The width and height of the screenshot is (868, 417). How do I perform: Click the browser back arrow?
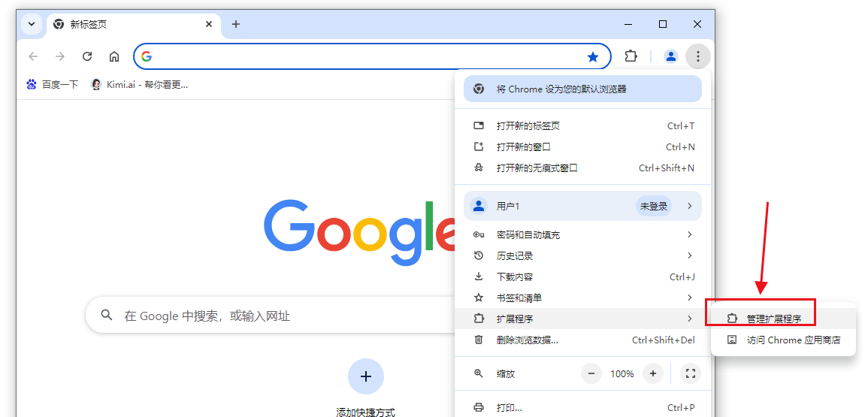(x=33, y=56)
